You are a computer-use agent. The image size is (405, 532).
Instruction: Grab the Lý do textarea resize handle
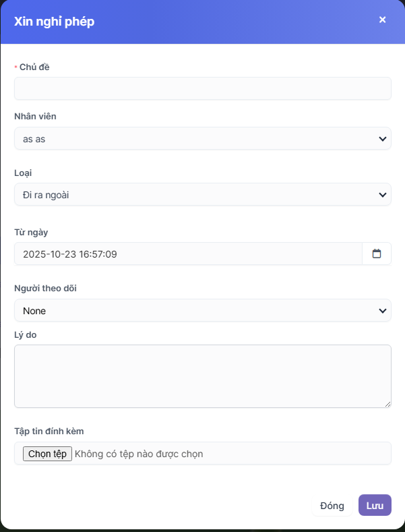tap(387, 404)
